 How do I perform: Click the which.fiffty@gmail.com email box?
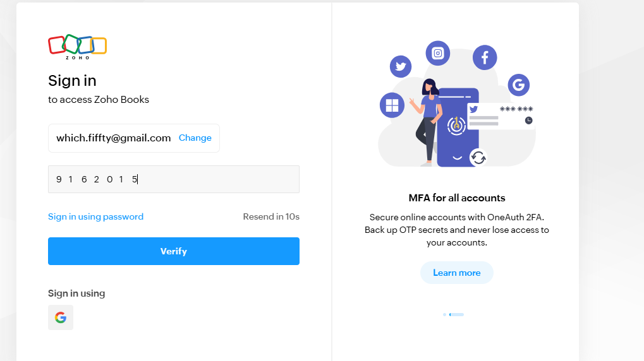(114, 138)
